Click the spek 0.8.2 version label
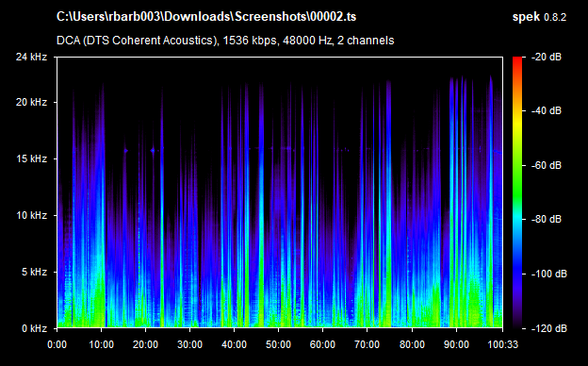 pos(539,17)
